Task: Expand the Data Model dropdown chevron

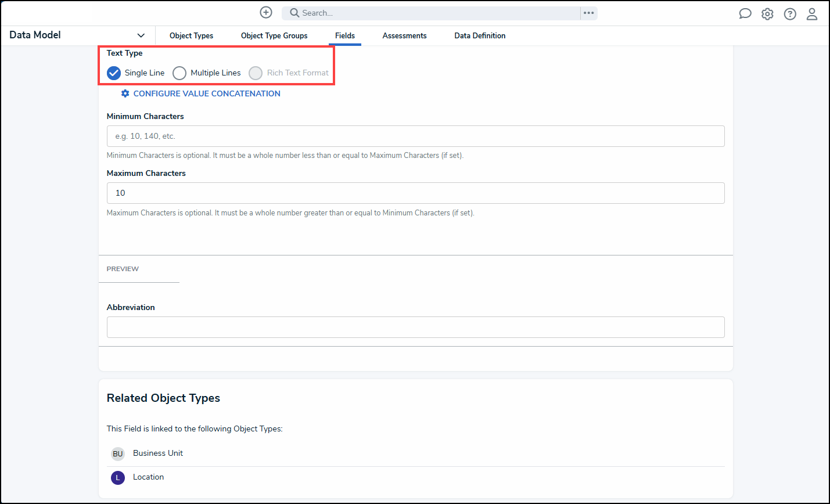Action: pos(141,35)
